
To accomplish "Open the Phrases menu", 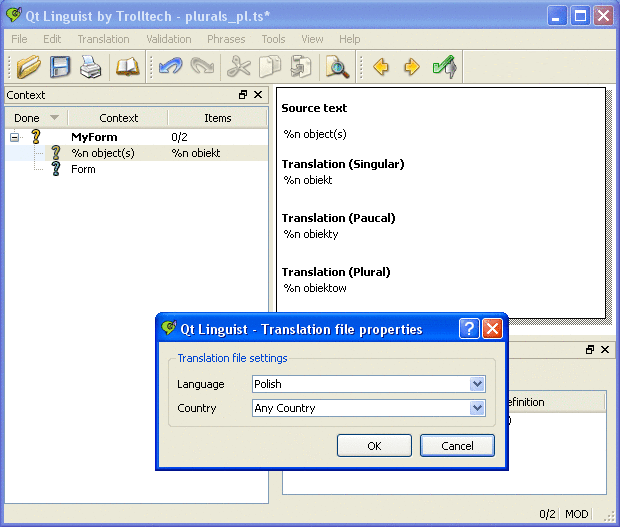I will point(226,39).
